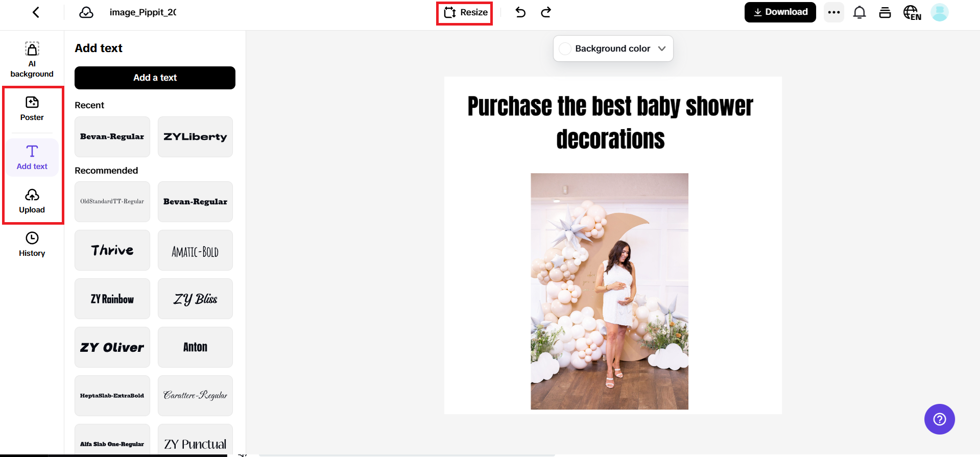980x457 pixels.
Task: Open the user profile avatar
Action: point(940,12)
